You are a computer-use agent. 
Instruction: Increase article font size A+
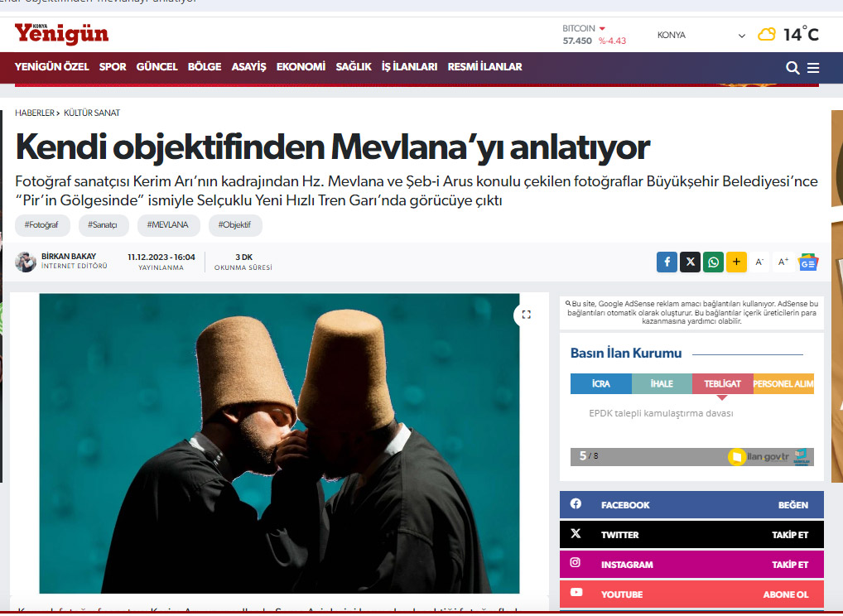783,262
